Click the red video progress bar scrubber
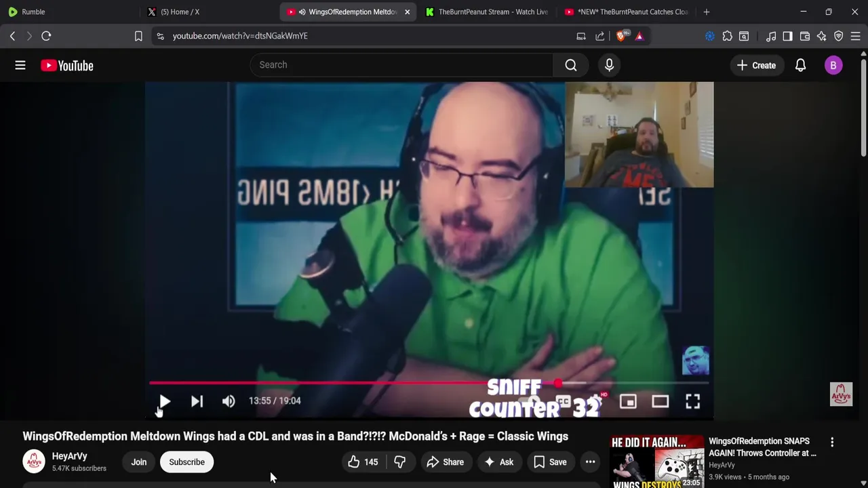This screenshot has width=868, height=488. point(557,384)
